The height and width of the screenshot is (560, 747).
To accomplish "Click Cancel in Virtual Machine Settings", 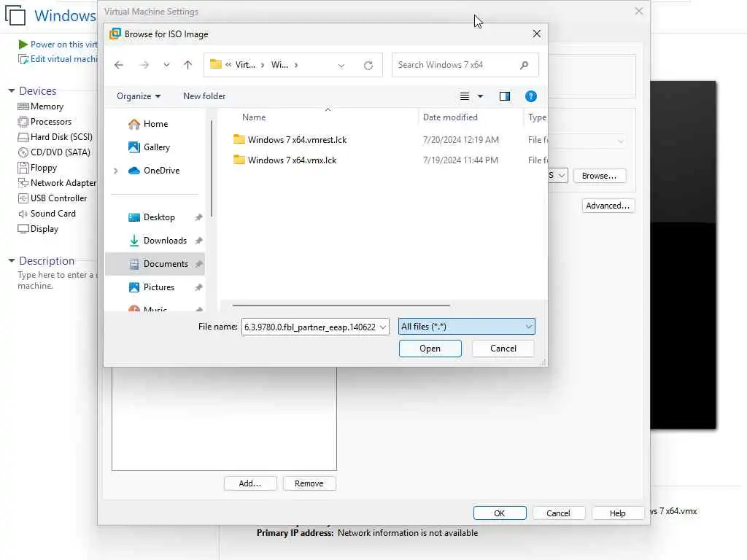I will pos(558,513).
